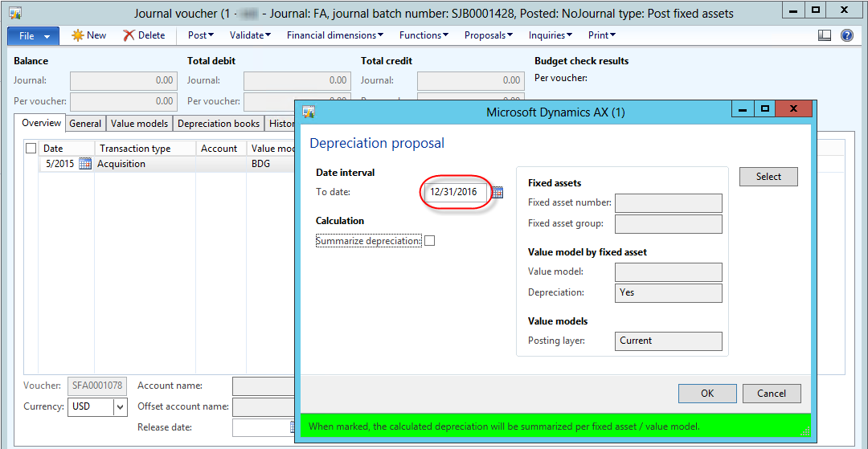
Task: Tick the select-all checkbox in grid header
Action: [x=31, y=148]
